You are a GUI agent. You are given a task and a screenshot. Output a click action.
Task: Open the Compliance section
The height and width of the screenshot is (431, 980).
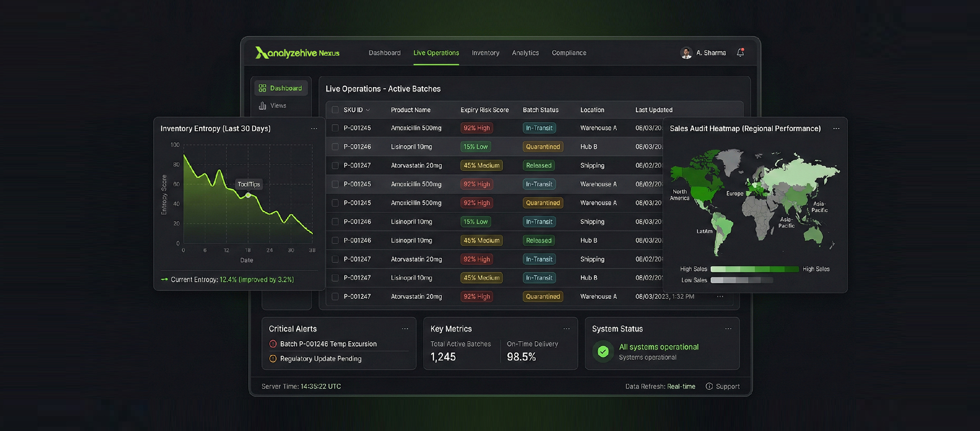tap(569, 53)
